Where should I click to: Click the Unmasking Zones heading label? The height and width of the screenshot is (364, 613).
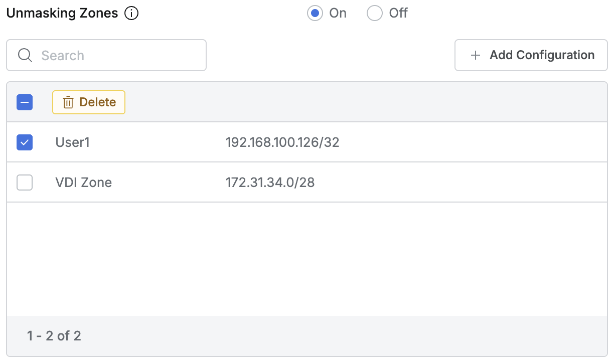point(62,14)
